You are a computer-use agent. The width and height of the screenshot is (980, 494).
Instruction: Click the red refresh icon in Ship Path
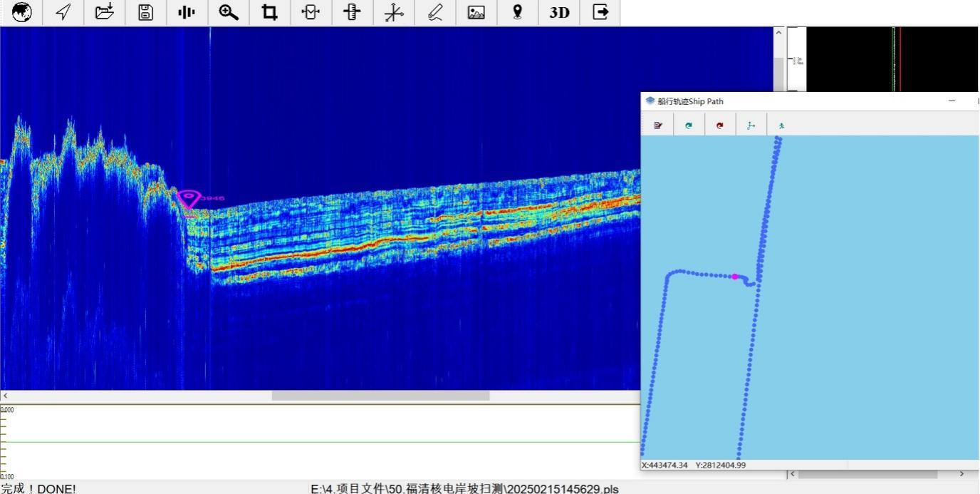pyautogui.click(x=719, y=125)
